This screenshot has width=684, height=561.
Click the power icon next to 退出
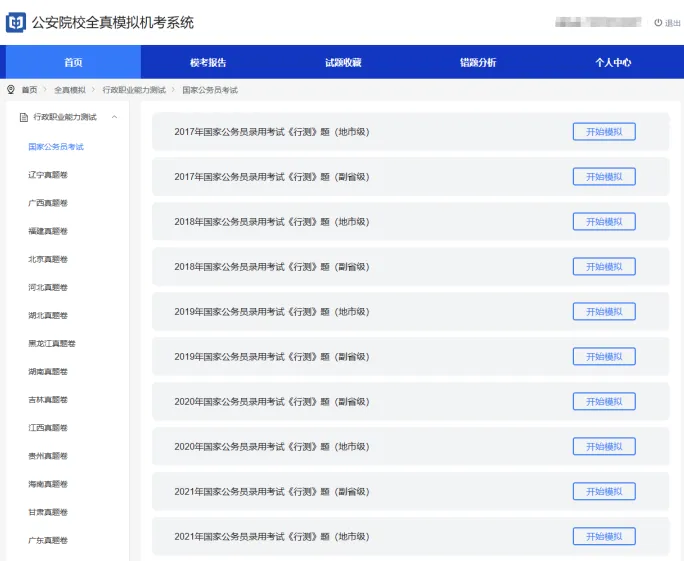click(658, 22)
